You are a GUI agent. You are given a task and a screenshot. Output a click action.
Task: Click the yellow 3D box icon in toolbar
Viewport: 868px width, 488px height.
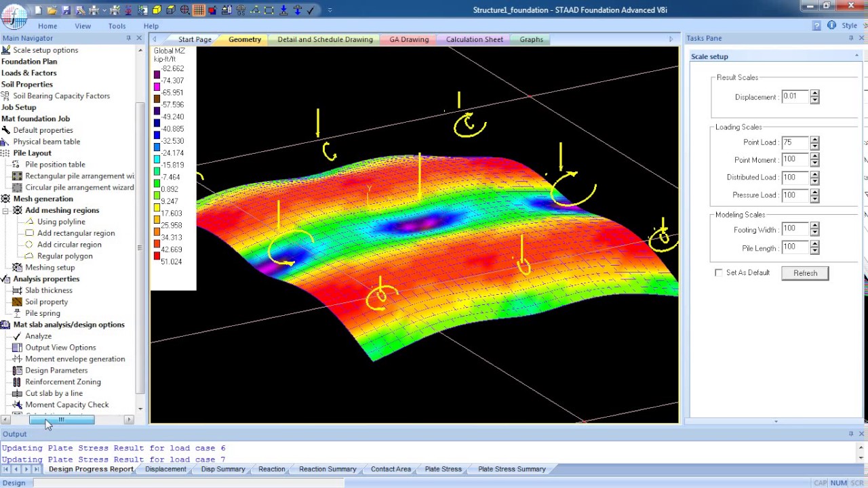pyautogui.click(x=157, y=10)
